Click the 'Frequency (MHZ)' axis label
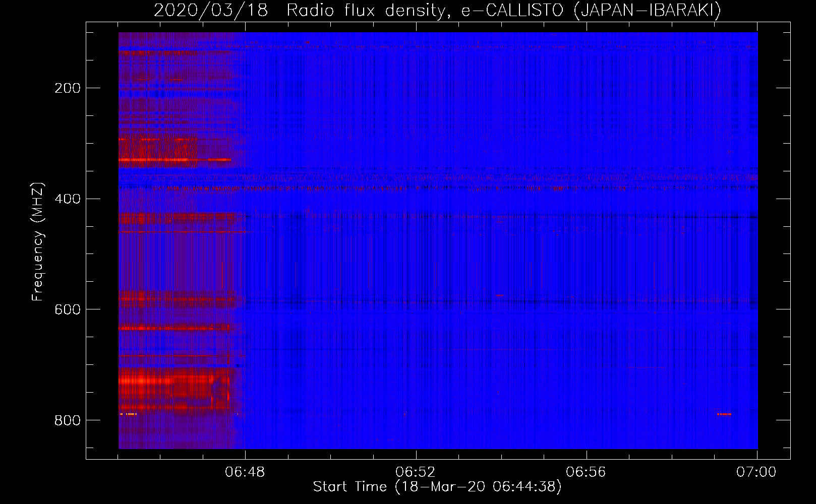The width and height of the screenshot is (816, 504). tap(38, 242)
